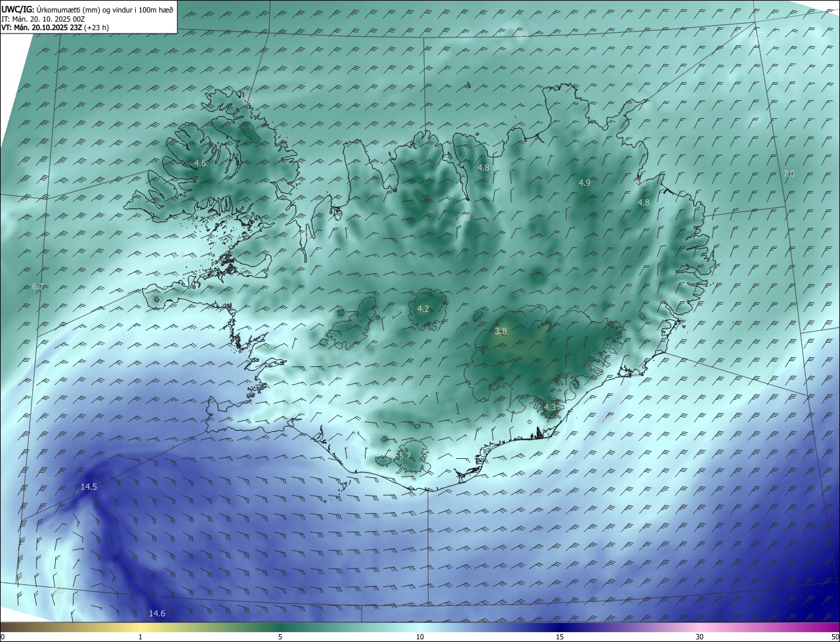Click the colorbar tick label '50'
The width and height of the screenshot is (840, 642).
pyautogui.click(x=835, y=637)
